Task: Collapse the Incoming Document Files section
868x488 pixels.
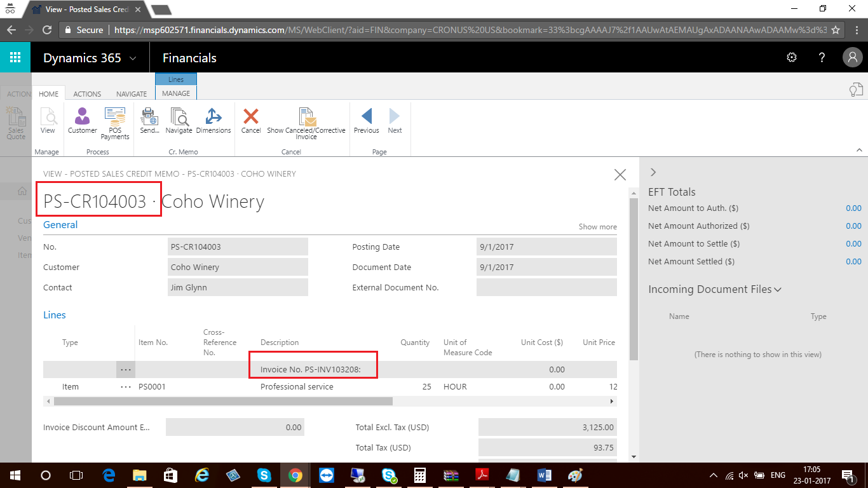Action: click(778, 289)
